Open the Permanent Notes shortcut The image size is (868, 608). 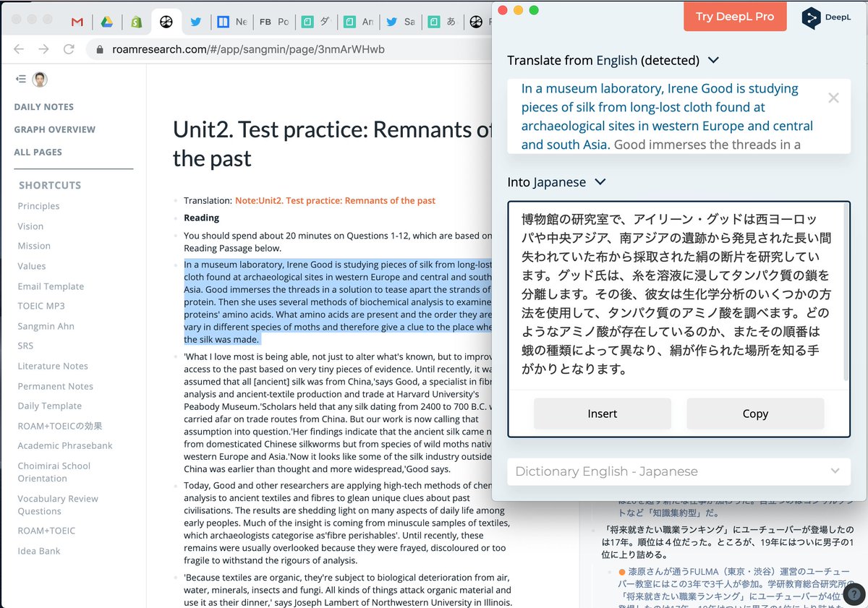point(55,386)
